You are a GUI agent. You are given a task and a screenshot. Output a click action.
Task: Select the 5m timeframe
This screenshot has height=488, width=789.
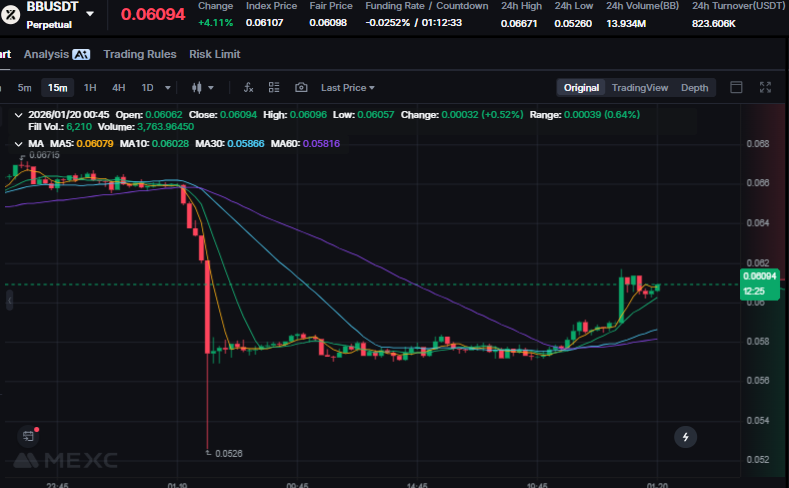[24, 88]
